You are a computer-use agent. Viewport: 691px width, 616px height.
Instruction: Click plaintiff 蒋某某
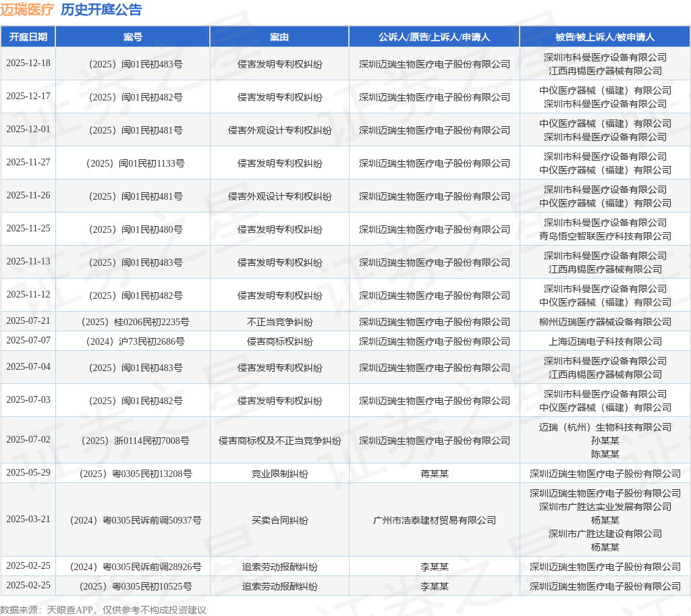435,474
